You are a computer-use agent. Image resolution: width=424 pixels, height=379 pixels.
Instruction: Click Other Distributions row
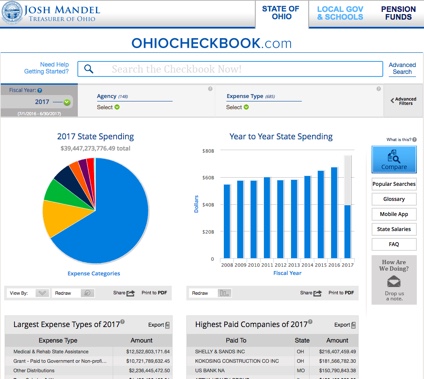click(89, 370)
